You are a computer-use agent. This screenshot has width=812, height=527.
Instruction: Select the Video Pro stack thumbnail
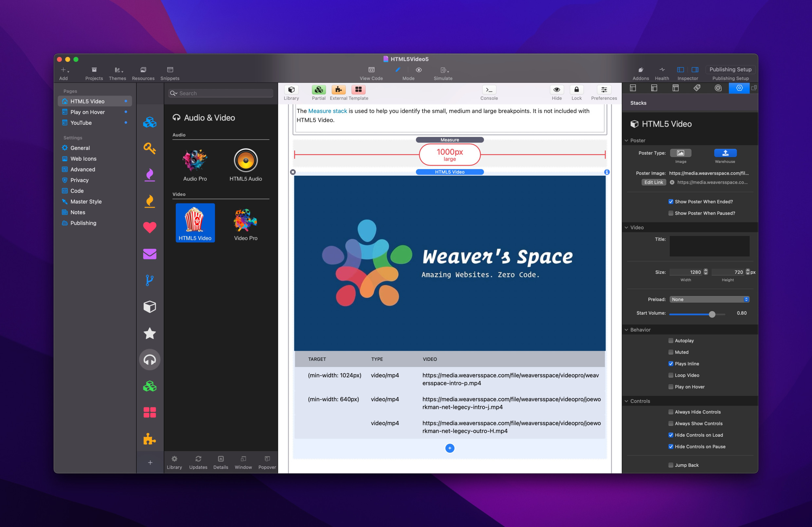(x=246, y=224)
